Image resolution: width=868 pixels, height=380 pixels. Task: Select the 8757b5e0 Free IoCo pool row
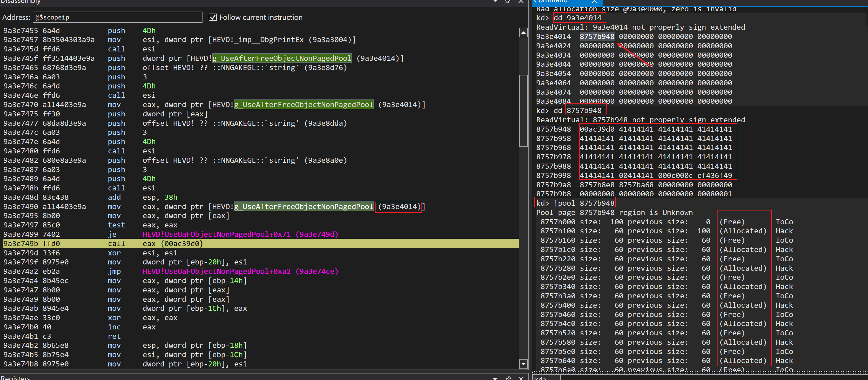[667, 351]
